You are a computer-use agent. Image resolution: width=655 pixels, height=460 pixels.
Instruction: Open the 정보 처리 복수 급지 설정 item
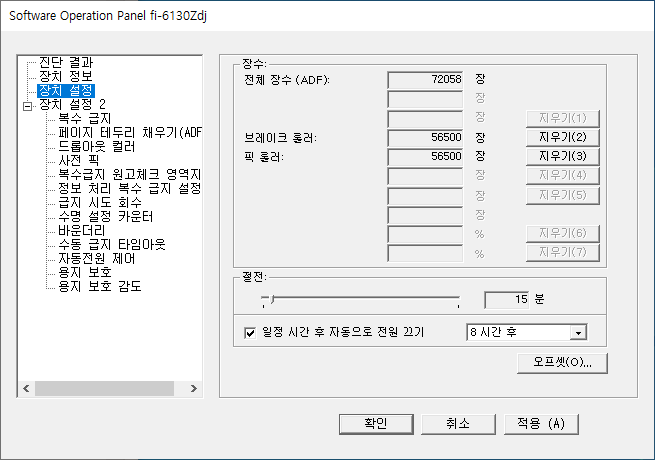point(129,188)
